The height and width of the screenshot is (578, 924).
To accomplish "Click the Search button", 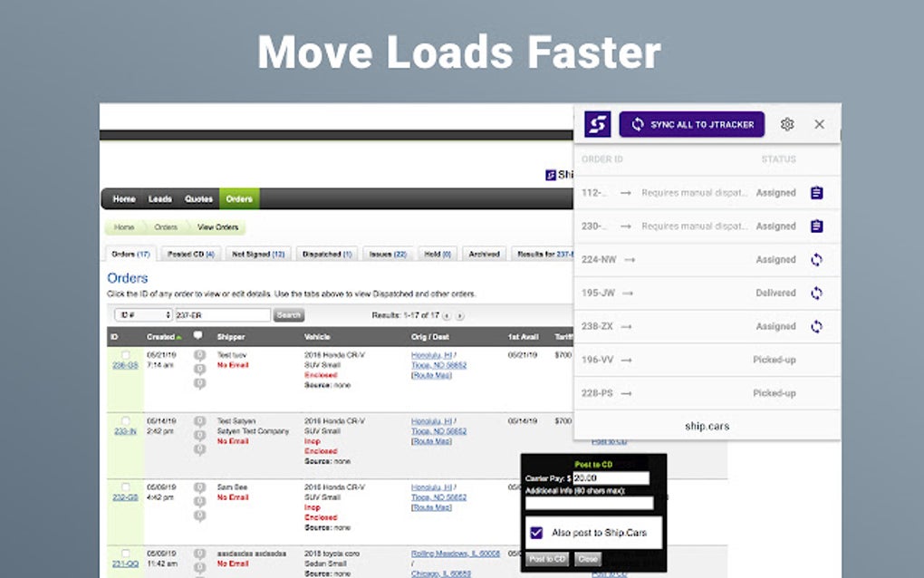I will [289, 315].
